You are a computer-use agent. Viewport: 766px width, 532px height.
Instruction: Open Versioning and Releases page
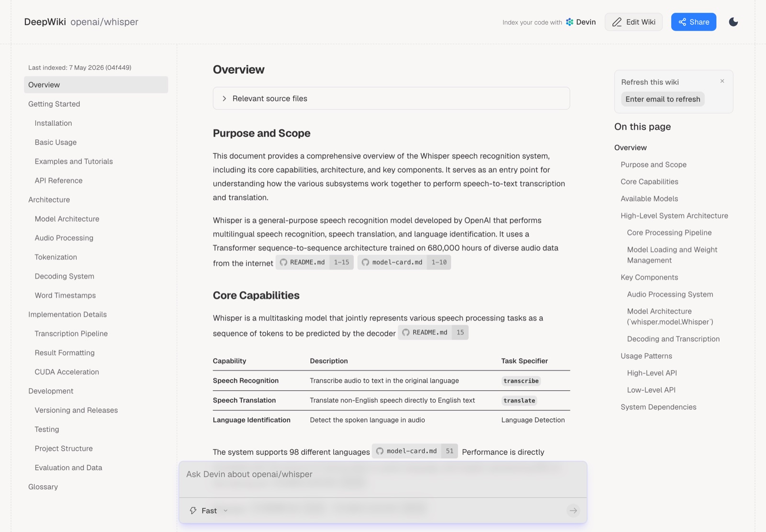(x=76, y=410)
